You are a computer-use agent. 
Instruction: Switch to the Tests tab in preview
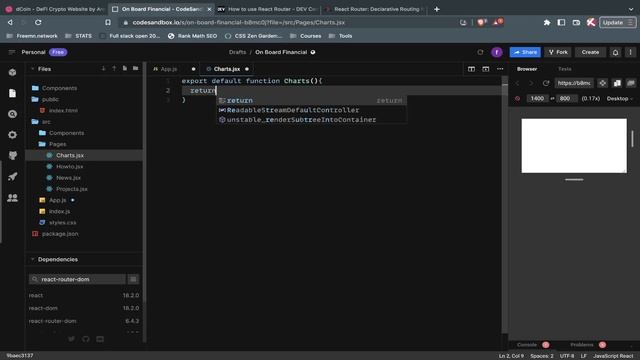565,69
